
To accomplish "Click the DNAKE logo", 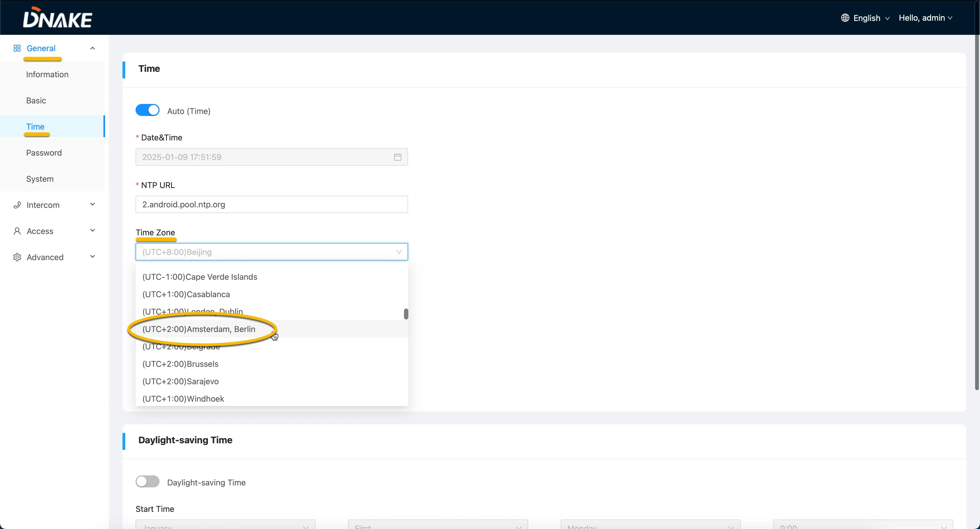I will pos(57,17).
